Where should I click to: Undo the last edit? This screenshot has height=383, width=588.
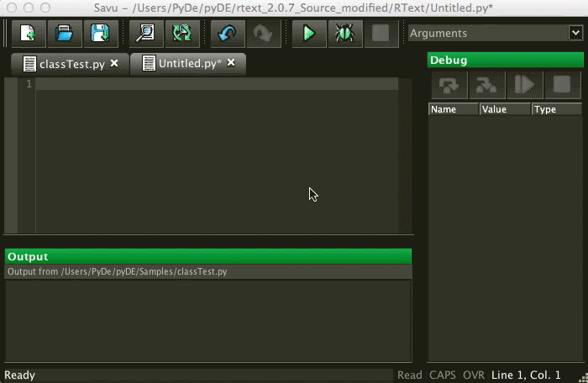(227, 34)
